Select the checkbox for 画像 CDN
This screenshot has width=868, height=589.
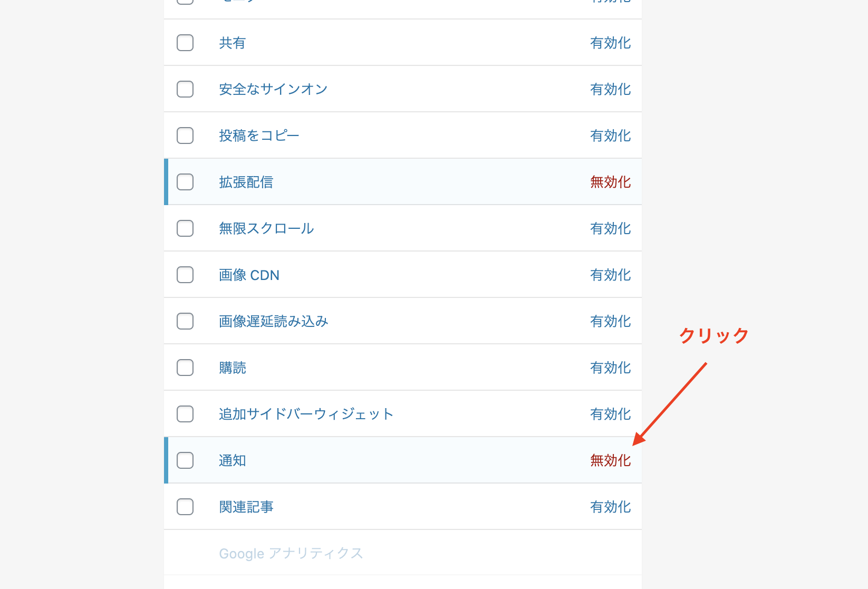[185, 275]
